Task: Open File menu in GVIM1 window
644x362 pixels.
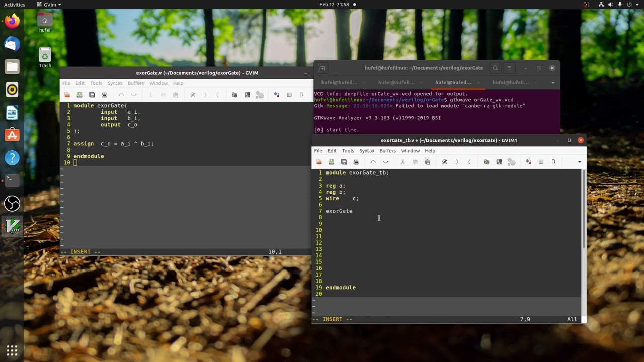Action: point(318,151)
